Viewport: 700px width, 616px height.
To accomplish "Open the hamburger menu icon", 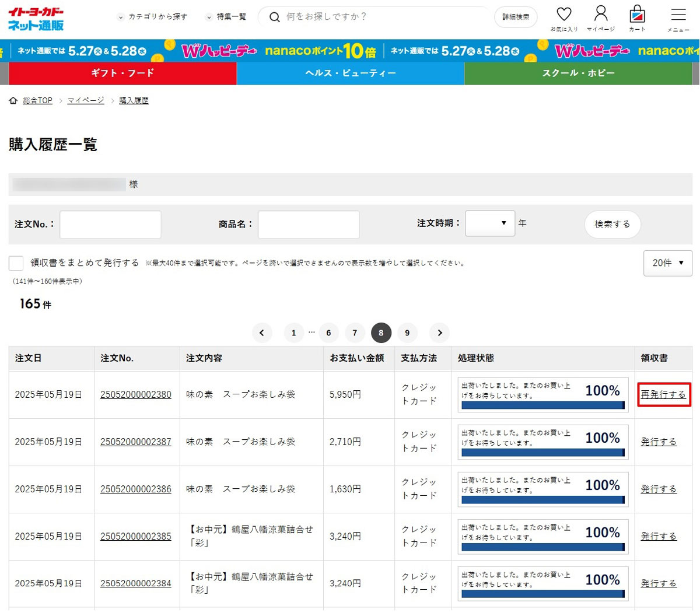I will pyautogui.click(x=678, y=15).
